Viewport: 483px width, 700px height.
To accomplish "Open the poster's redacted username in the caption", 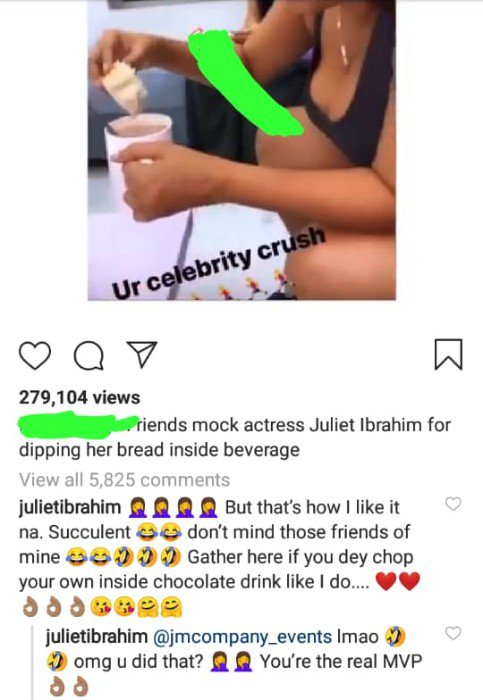I will [x=77, y=425].
